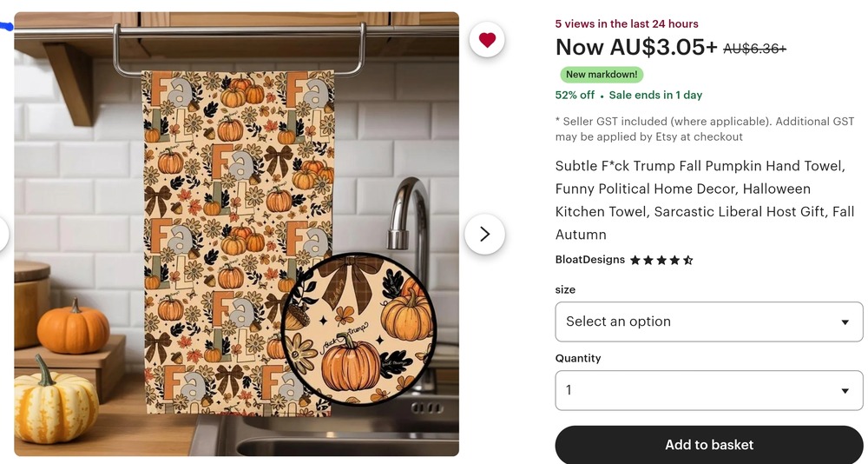Screen dimensions: 868x464
Task: Open the size 'Select an option' dropdown
Action: (708, 321)
